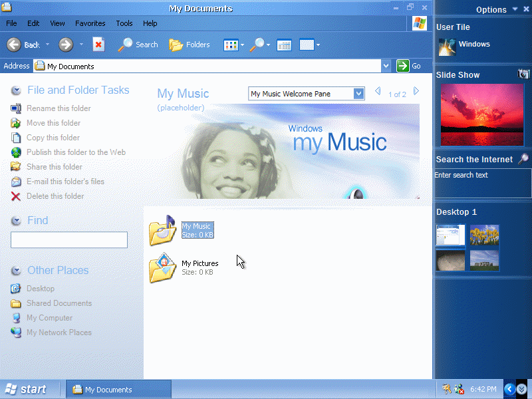This screenshot has width=532, height=399.
Task: Click the Find text box
Action: [69, 240]
